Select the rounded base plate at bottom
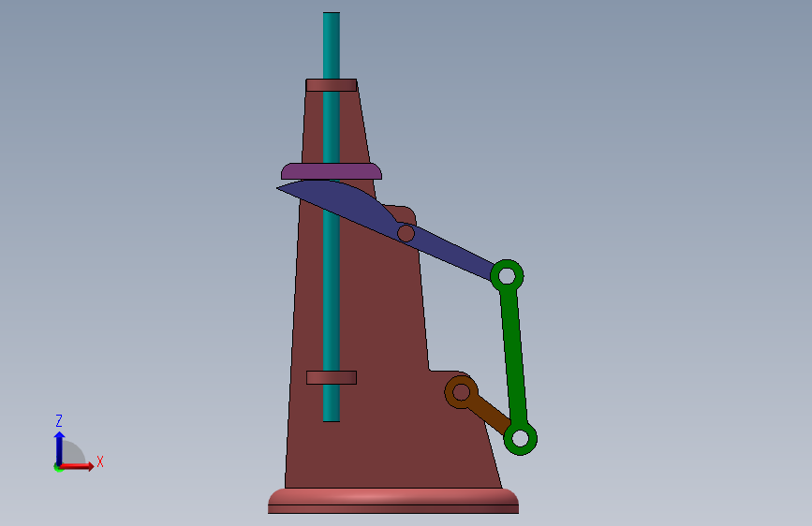This screenshot has height=526, width=812. click(x=393, y=501)
